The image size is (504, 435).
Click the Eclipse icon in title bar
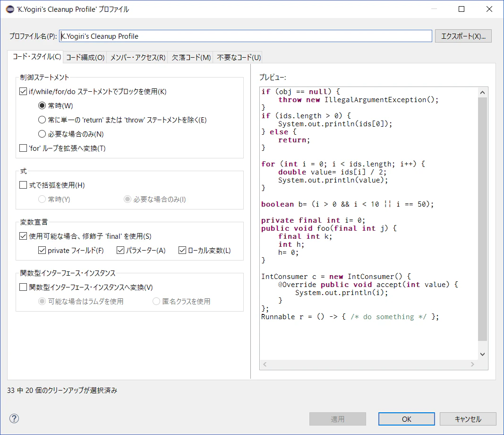10,9
